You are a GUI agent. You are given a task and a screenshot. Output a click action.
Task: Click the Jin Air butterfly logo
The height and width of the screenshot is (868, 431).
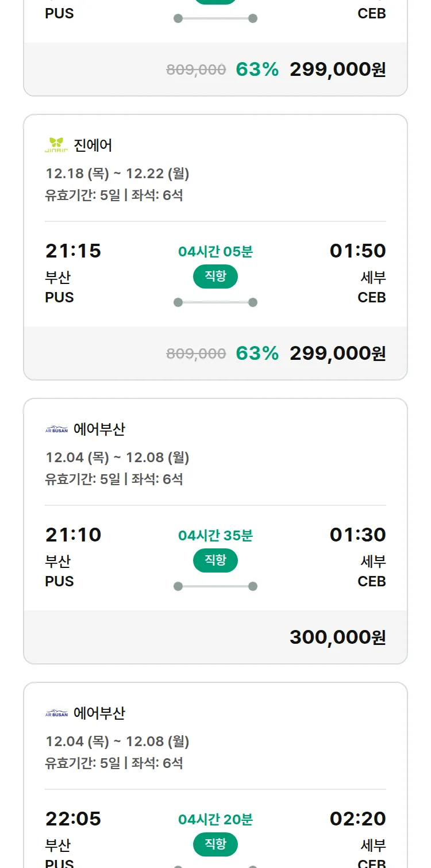point(56,145)
